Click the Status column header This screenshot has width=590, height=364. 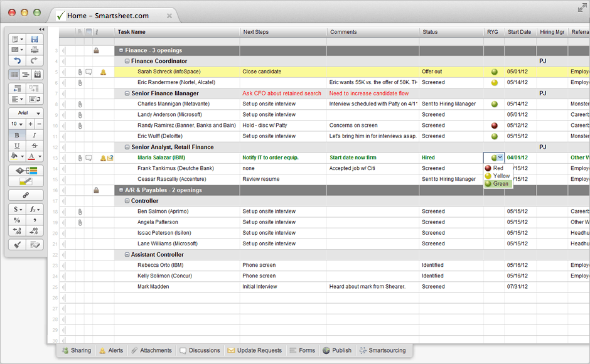pos(431,32)
